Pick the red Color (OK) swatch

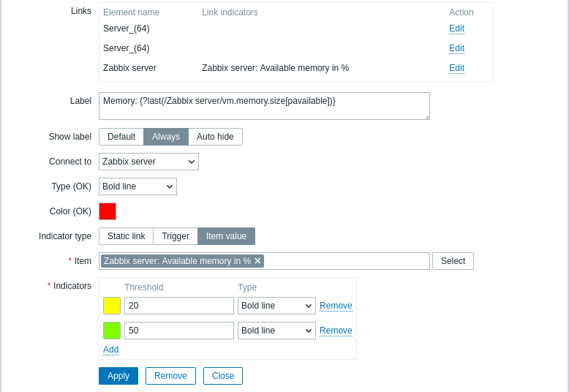[x=108, y=211]
